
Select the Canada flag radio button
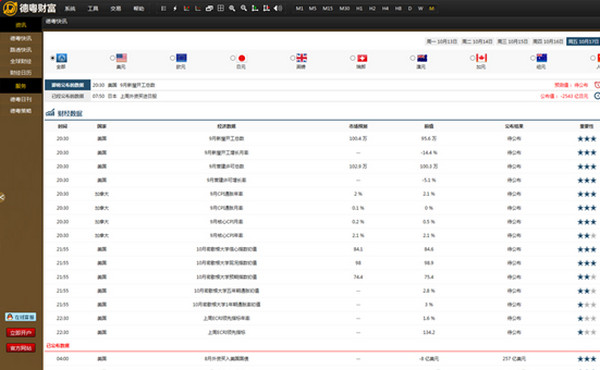pos(472,58)
